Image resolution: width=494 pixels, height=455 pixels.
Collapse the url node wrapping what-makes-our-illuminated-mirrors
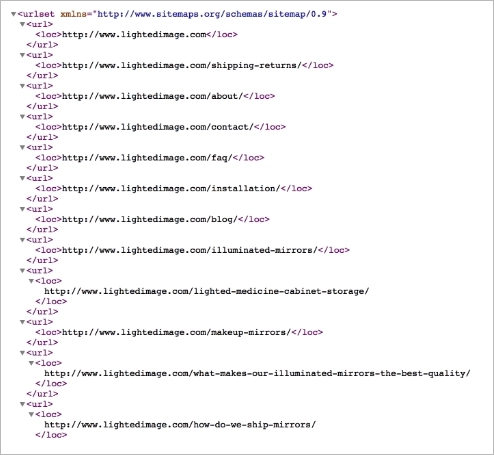tap(22, 353)
